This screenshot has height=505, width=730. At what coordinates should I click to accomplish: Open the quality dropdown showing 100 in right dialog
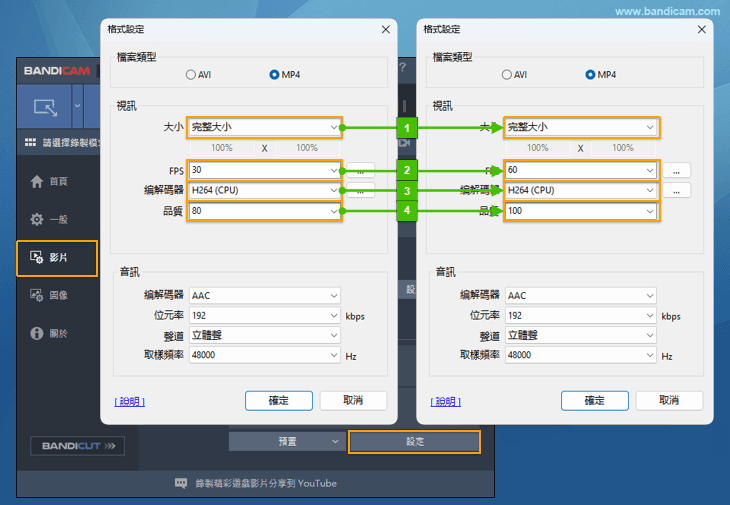[x=581, y=211]
